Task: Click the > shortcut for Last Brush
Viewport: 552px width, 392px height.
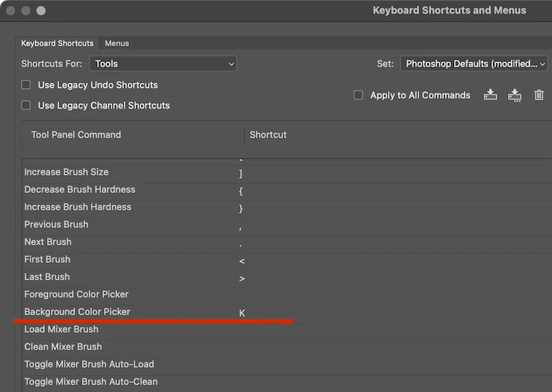Action: click(x=241, y=279)
